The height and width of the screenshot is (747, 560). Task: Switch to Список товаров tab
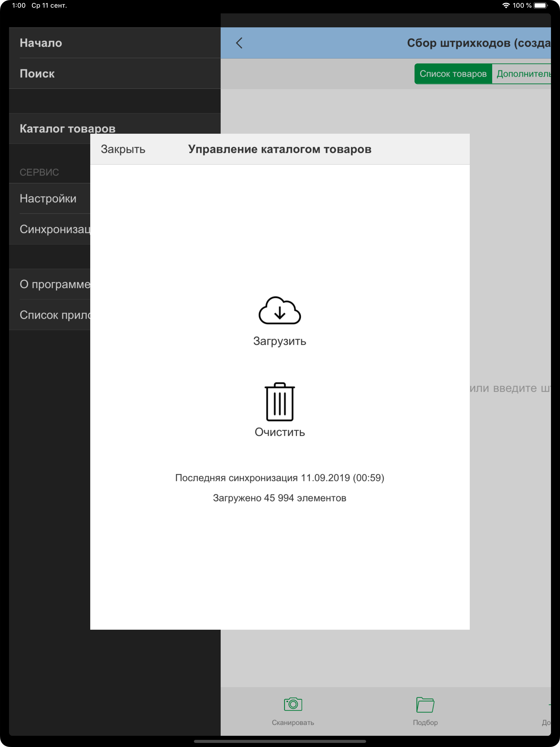(x=453, y=74)
